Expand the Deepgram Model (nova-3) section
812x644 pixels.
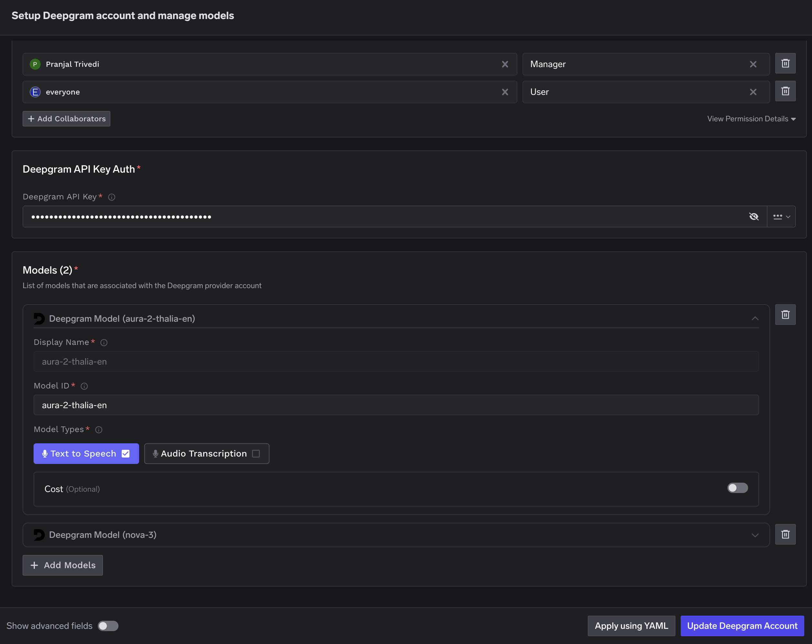(x=755, y=535)
